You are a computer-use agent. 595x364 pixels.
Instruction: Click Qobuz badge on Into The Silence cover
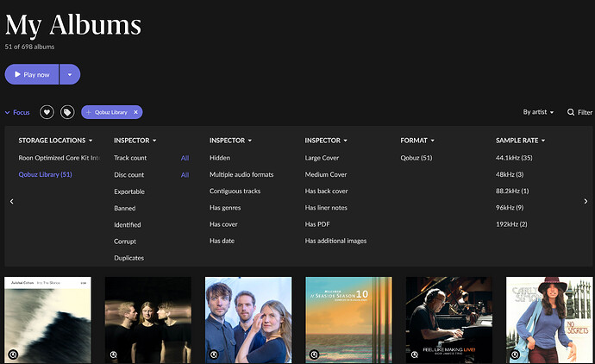[13, 355]
